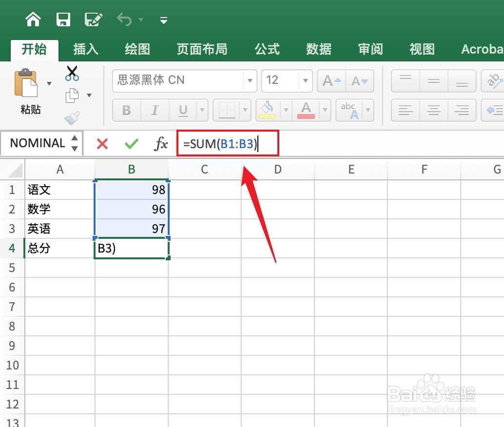Align text to middle of cell
The width and height of the screenshot is (504, 427).
pyautogui.click(x=434, y=81)
